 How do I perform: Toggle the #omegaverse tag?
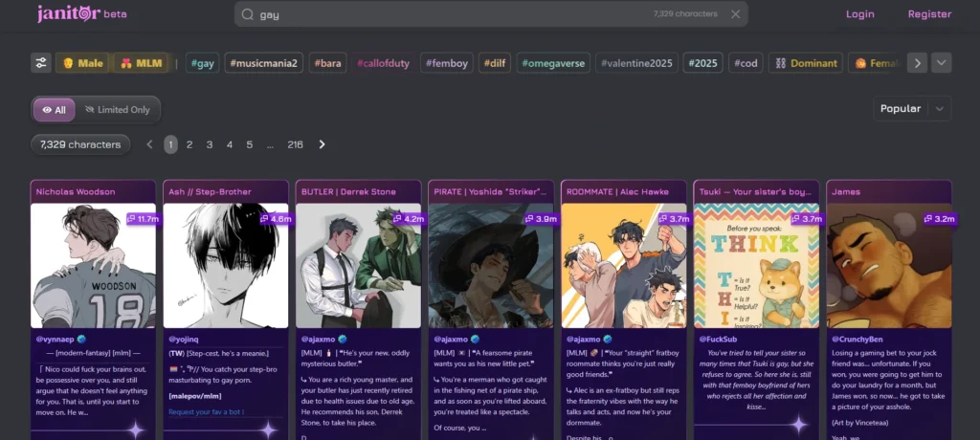(554, 63)
